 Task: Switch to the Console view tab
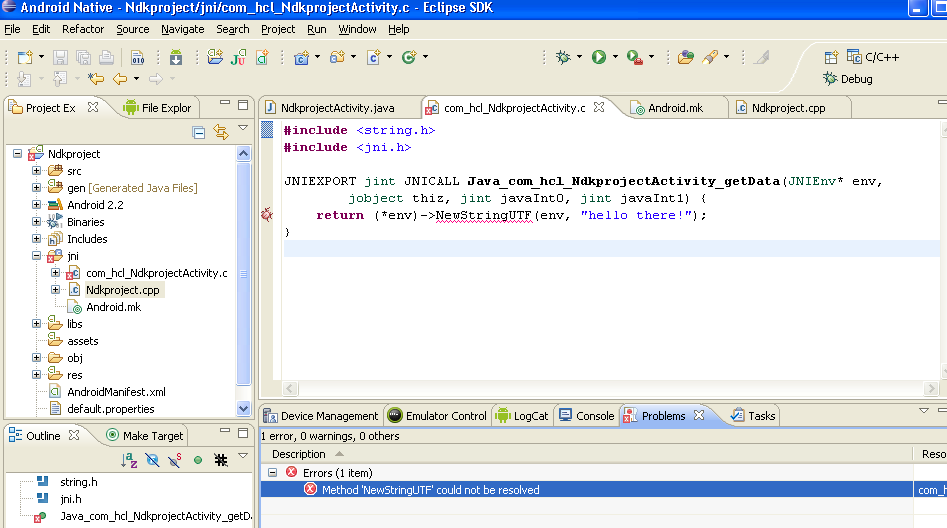tap(586, 416)
